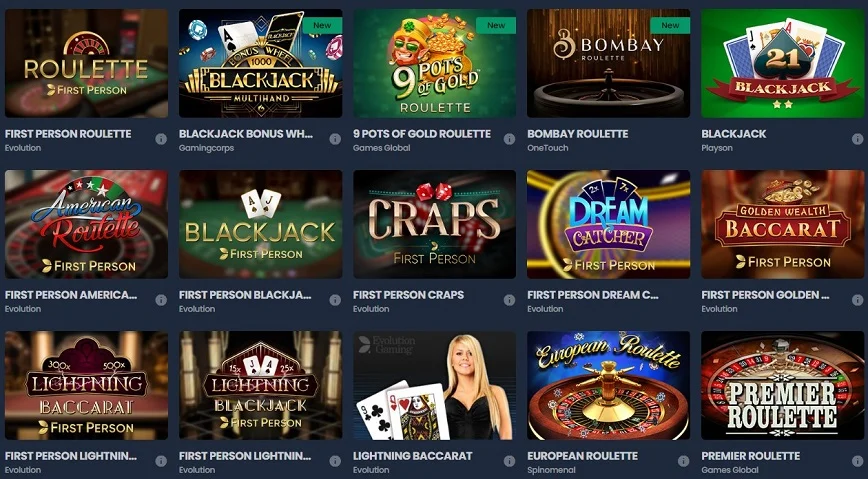Click the FIRST PERSON CRAPS title link
The image size is (868, 479).
click(409, 295)
